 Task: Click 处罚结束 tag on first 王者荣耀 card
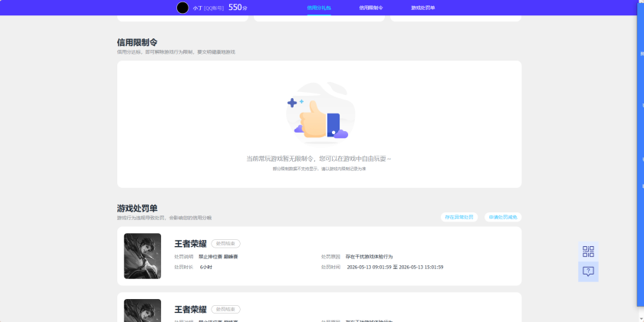[225, 244]
